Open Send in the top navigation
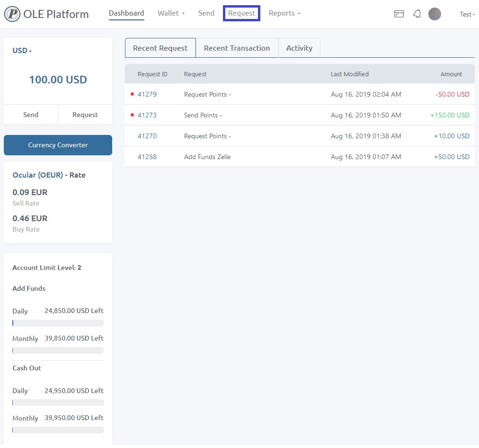479x448 pixels. 206,13
